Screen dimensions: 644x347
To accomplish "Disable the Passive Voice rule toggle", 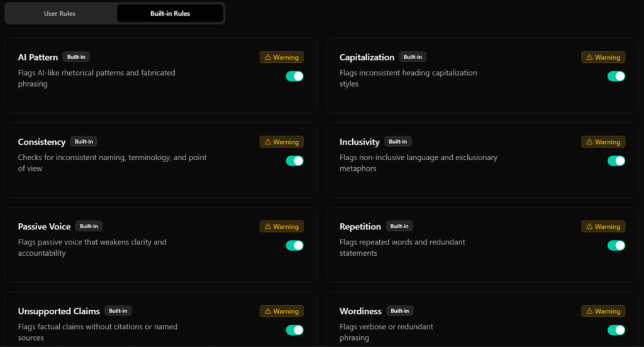I will pos(294,245).
